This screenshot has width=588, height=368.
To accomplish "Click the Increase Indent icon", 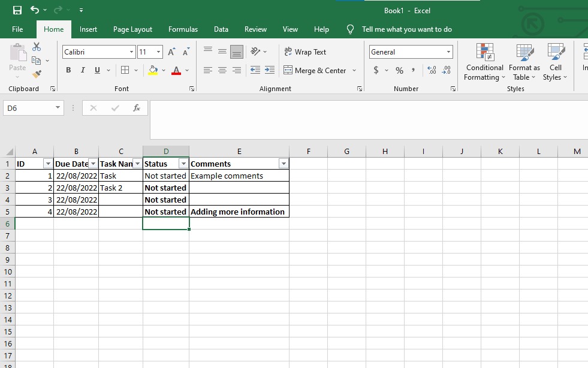I will click(x=270, y=70).
